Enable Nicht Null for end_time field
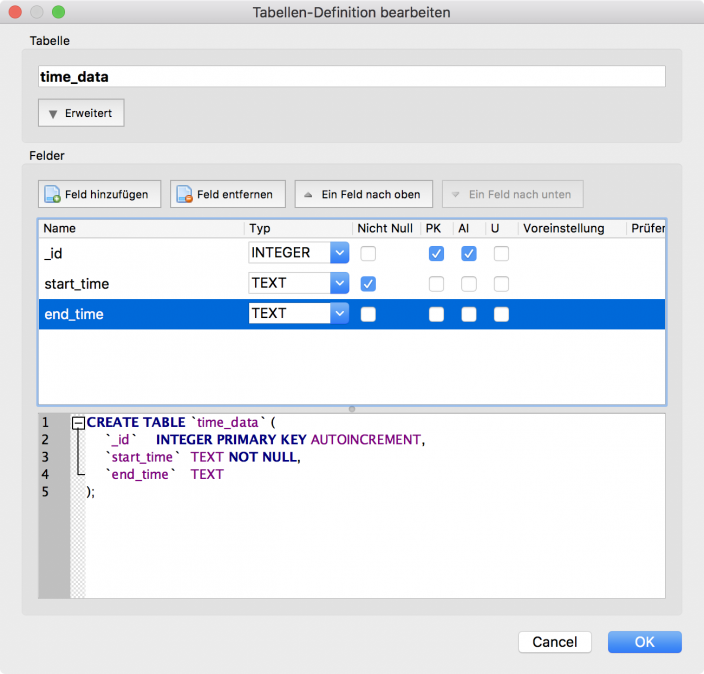Viewport: 704px width, 674px height. point(368,314)
